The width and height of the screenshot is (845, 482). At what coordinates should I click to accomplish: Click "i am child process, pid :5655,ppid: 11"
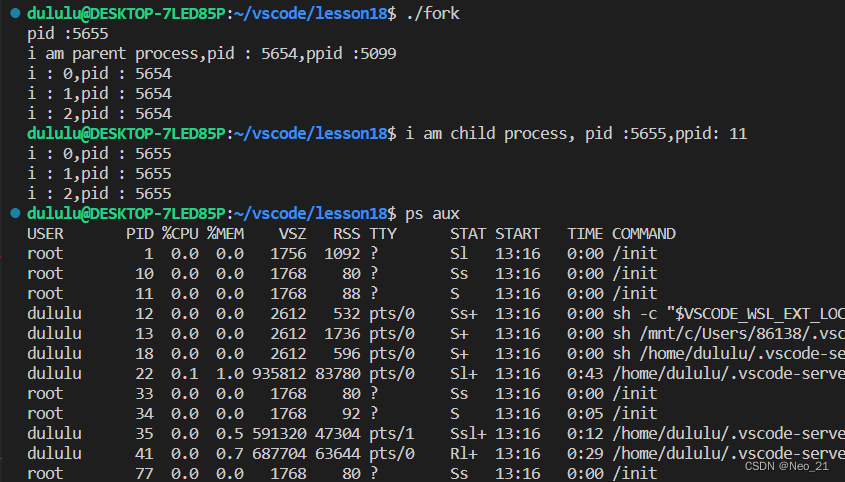click(576, 134)
